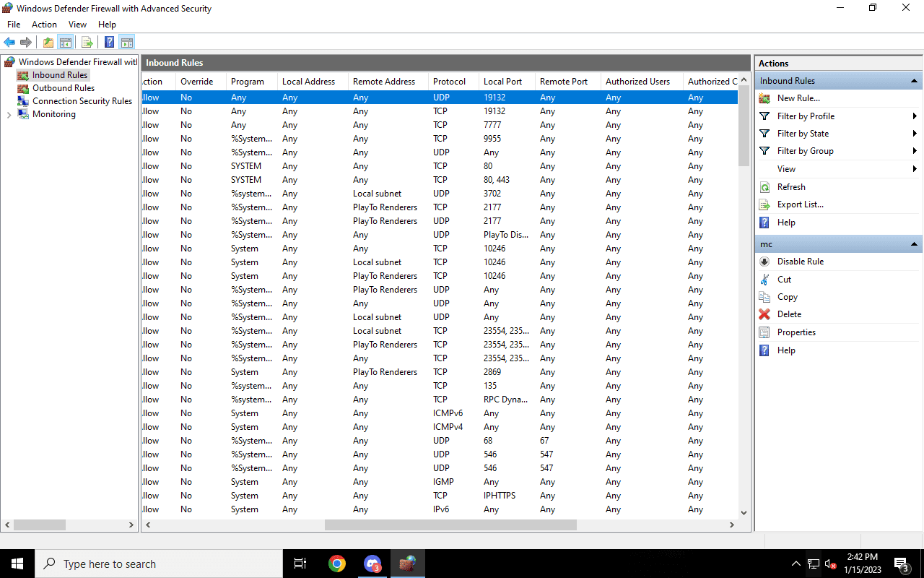Screen dimensions: 924x578
Task: Click Disable Rule for the mc rule
Action: [800, 262]
